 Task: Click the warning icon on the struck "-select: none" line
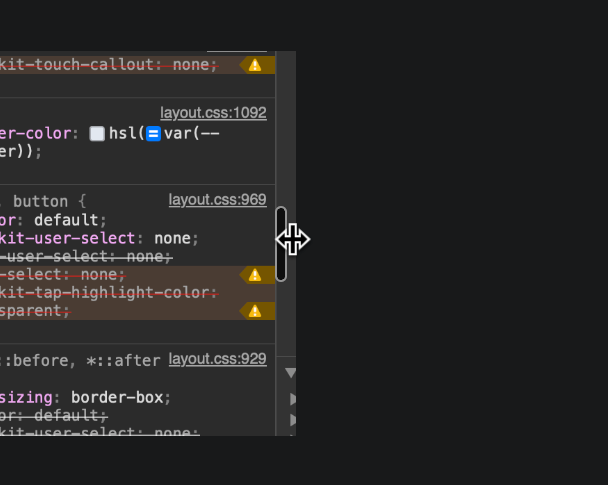pos(255,275)
